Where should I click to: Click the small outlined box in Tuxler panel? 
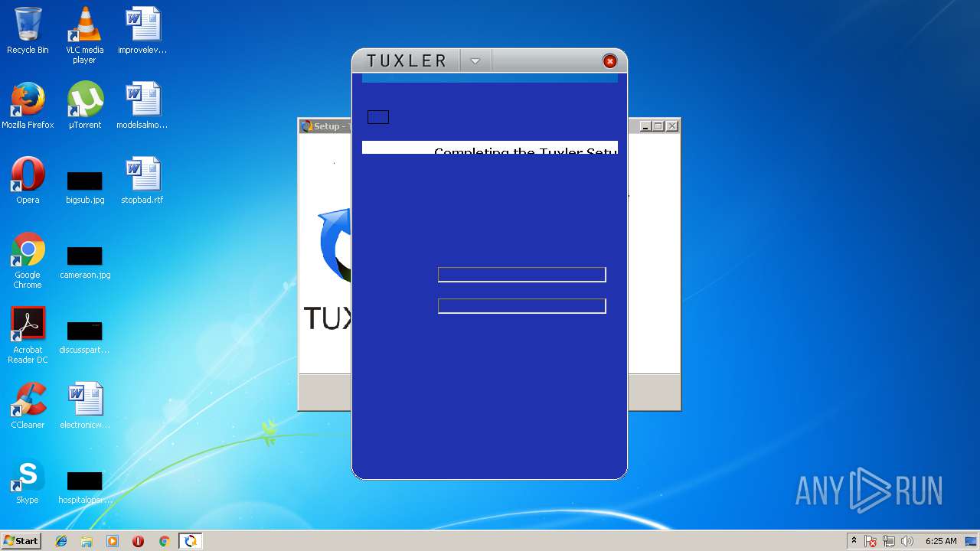pos(378,117)
